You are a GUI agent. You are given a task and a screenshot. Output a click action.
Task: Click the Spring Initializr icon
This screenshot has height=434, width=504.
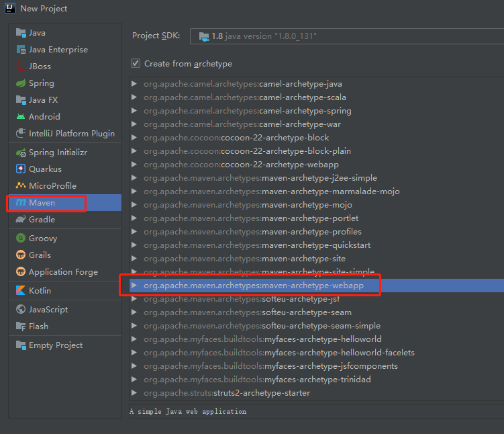[x=21, y=153]
